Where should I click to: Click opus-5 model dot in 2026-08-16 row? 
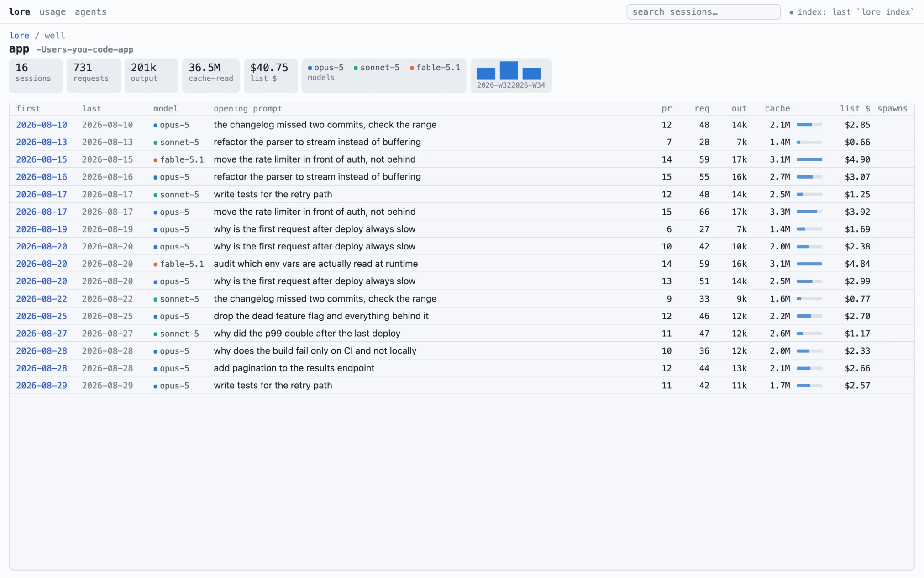tap(156, 178)
